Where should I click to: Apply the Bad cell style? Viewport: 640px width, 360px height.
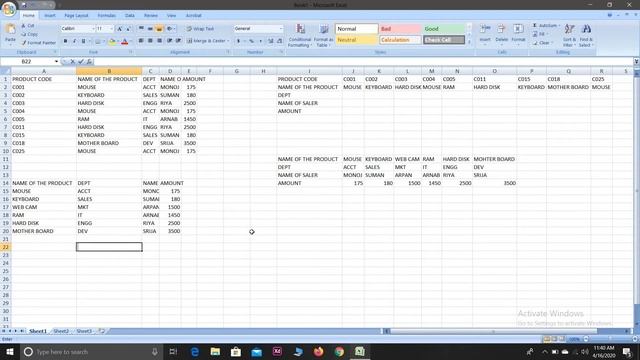(400, 29)
